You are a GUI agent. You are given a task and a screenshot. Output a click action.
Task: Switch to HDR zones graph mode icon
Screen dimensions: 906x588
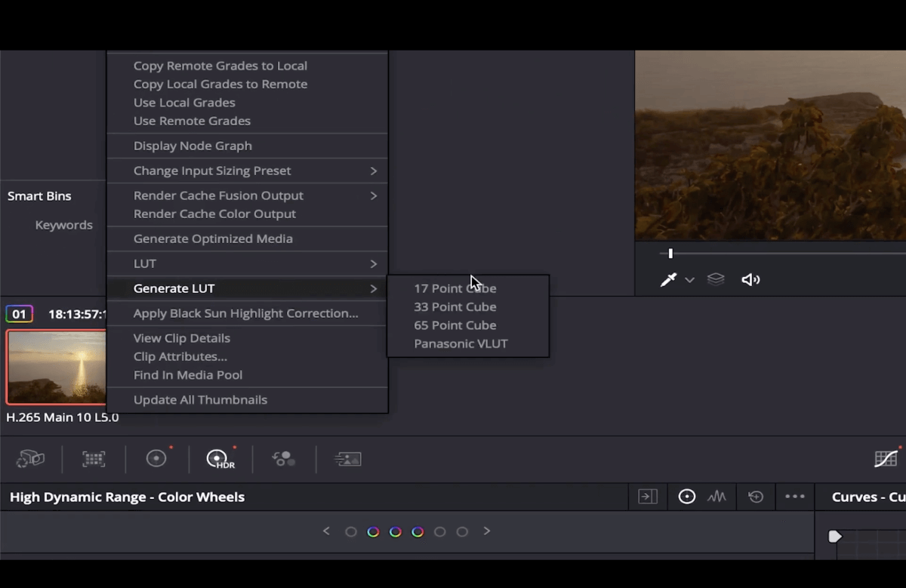click(716, 497)
